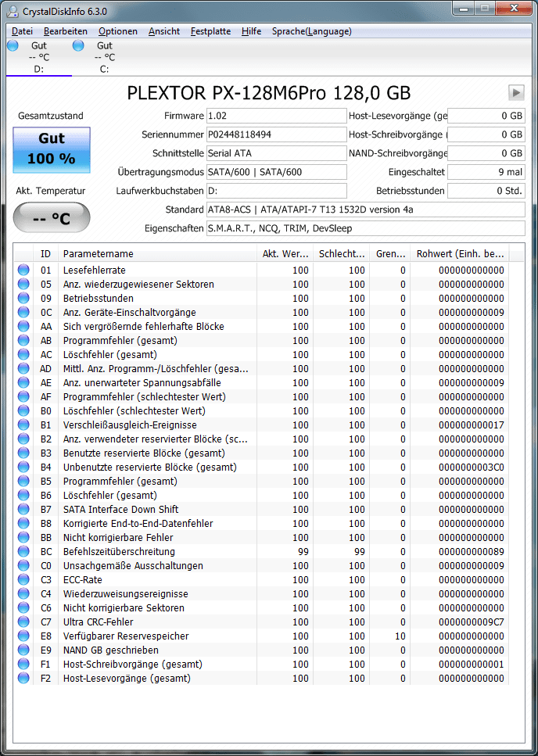Click the next disk arrow button

coord(516,92)
